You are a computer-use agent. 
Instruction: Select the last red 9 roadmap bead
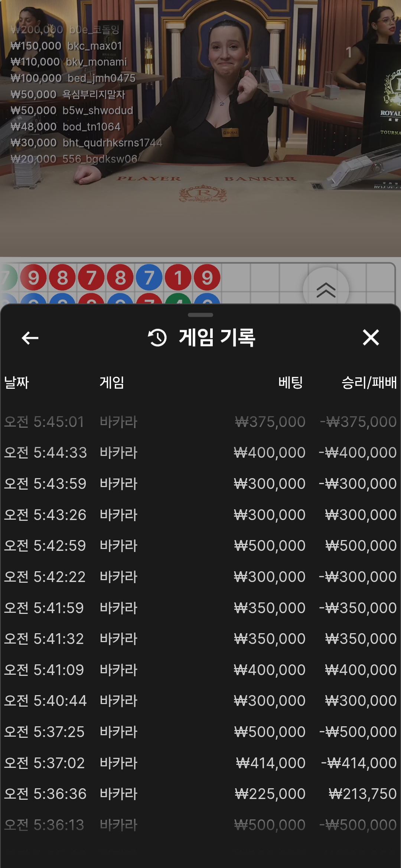pyautogui.click(x=207, y=277)
